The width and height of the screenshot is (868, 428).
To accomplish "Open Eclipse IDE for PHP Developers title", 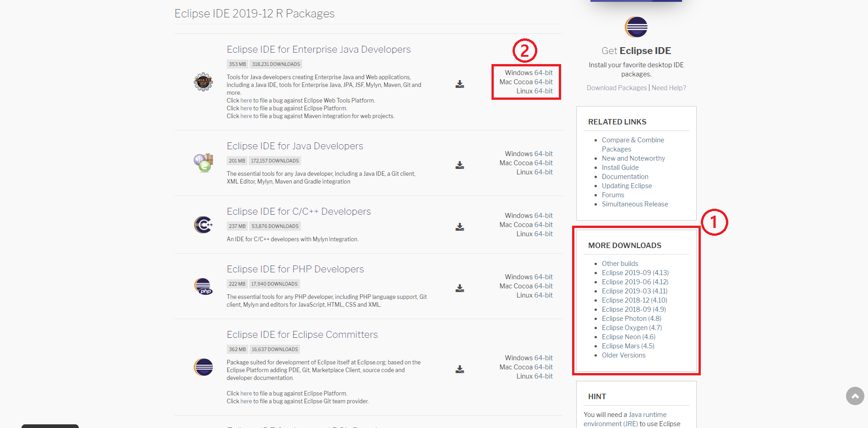I will [295, 269].
